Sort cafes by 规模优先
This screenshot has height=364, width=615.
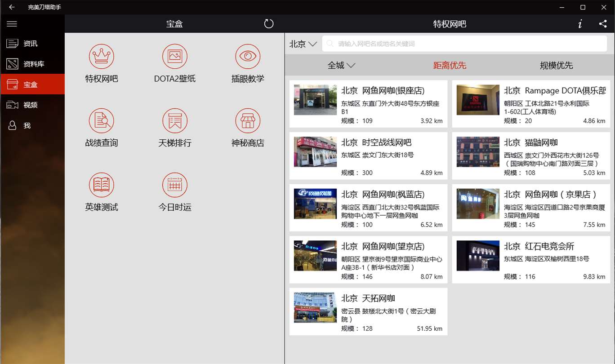[557, 66]
